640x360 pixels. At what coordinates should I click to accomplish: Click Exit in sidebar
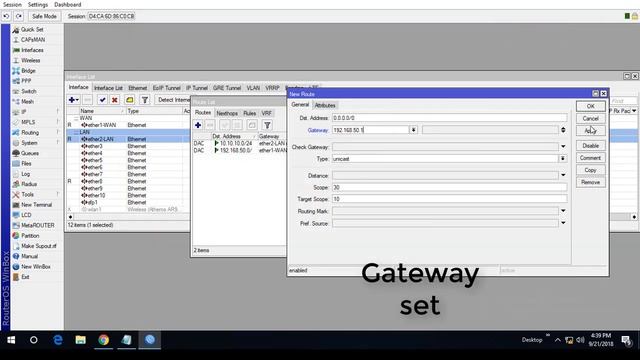pyautogui.click(x=25, y=277)
